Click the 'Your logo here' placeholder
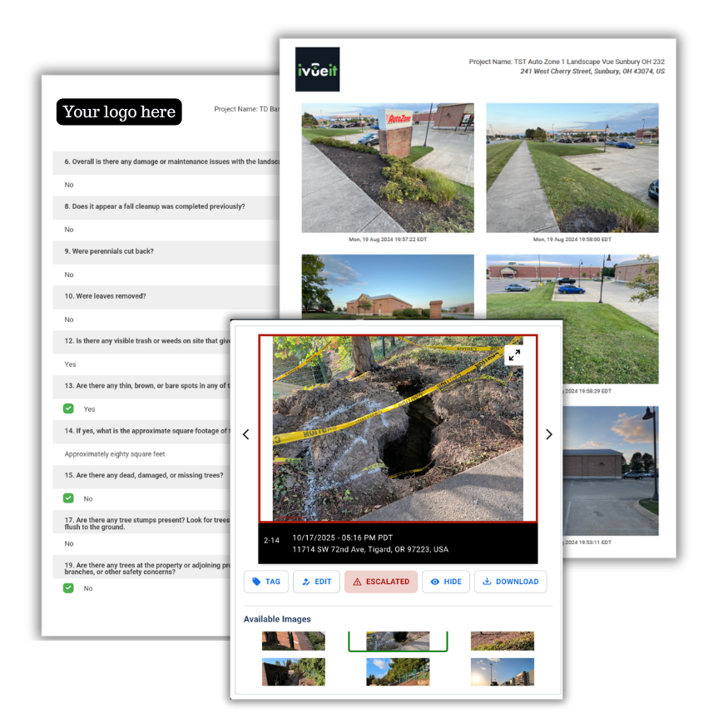The width and height of the screenshot is (728, 728). [119, 111]
